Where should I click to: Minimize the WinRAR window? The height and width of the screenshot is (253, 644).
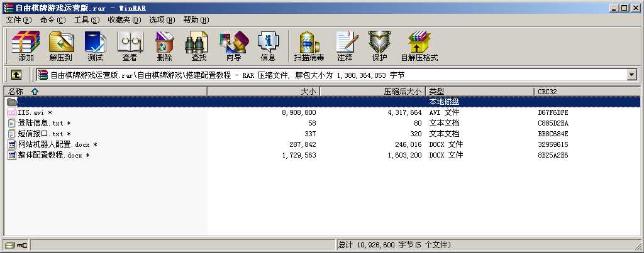click(614, 8)
